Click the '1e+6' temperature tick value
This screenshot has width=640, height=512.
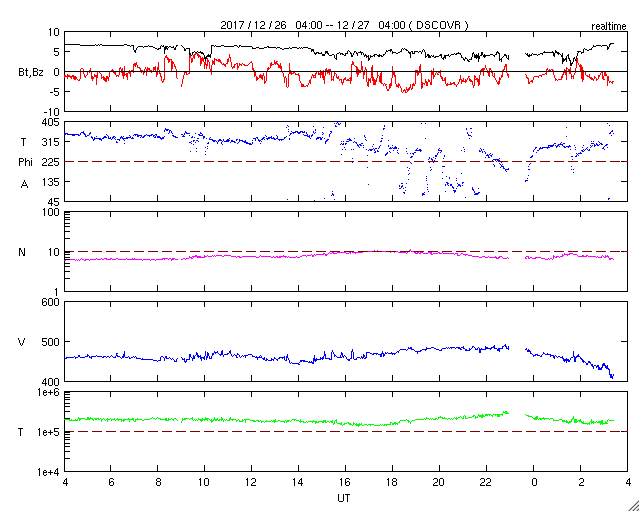coord(49,392)
